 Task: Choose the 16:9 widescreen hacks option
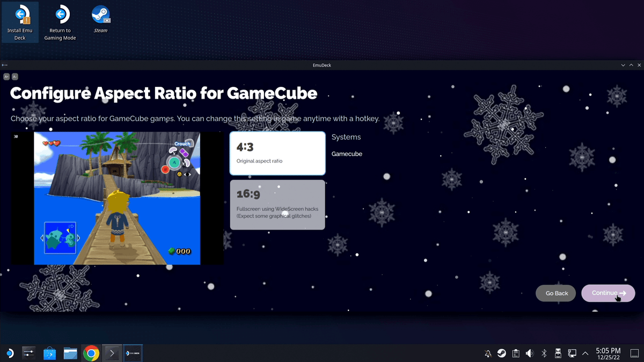click(x=277, y=205)
